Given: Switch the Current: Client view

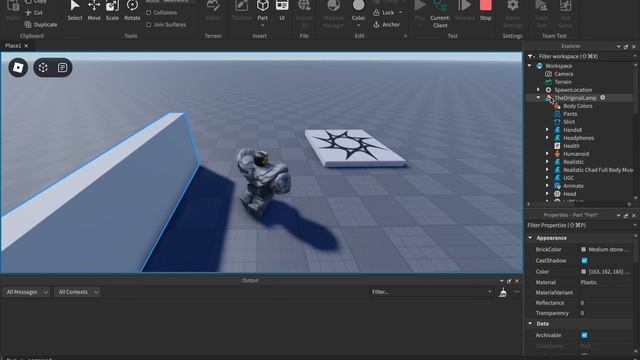Looking at the screenshot, I should point(440,13).
